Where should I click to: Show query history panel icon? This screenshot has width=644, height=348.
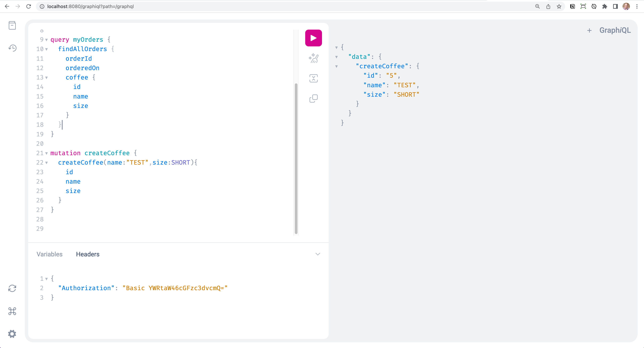pyautogui.click(x=12, y=48)
